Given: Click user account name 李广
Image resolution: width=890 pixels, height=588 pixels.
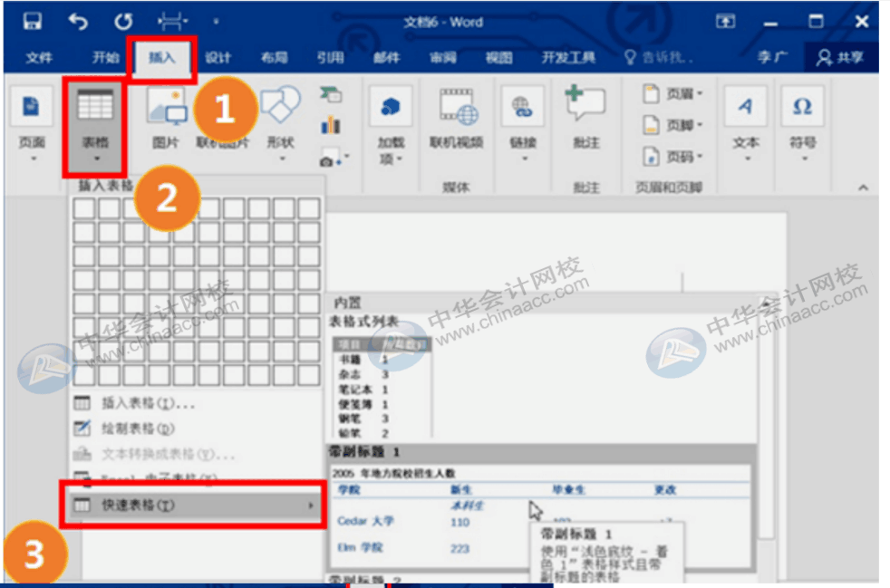Looking at the screenshot, I should 772,57.
